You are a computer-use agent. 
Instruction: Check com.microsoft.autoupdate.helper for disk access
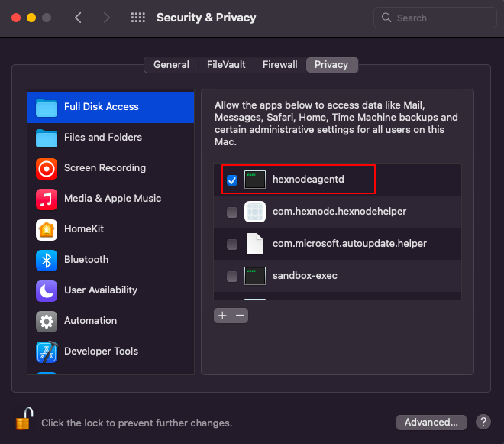click(232, 245)
